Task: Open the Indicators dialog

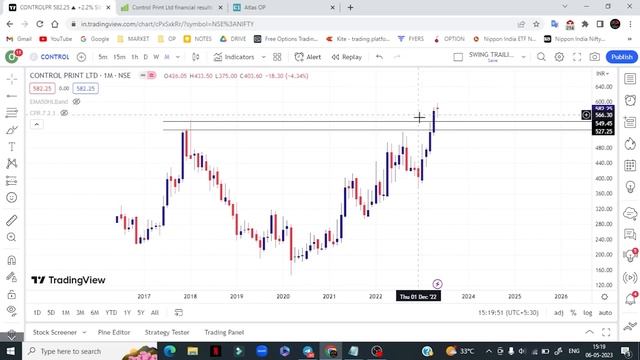Action: click(234, 57)
